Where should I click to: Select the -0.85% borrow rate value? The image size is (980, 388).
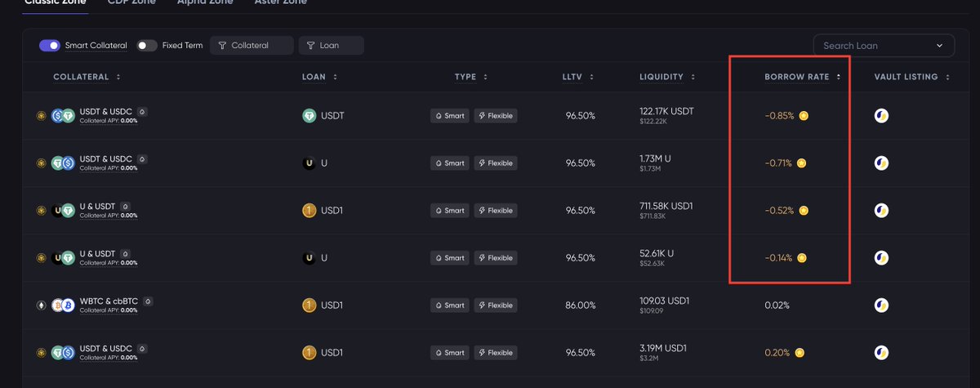click(x=779, y=116)
